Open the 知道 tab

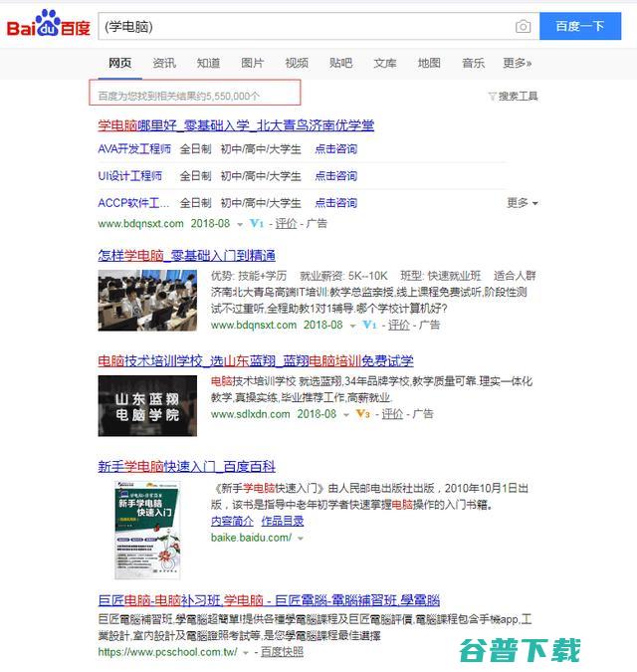coord(208,63)
